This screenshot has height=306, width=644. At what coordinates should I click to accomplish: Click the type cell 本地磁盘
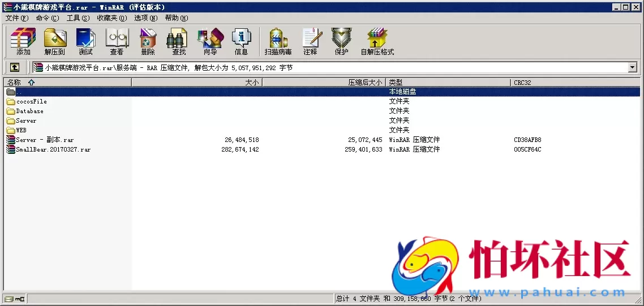point(403,92)
